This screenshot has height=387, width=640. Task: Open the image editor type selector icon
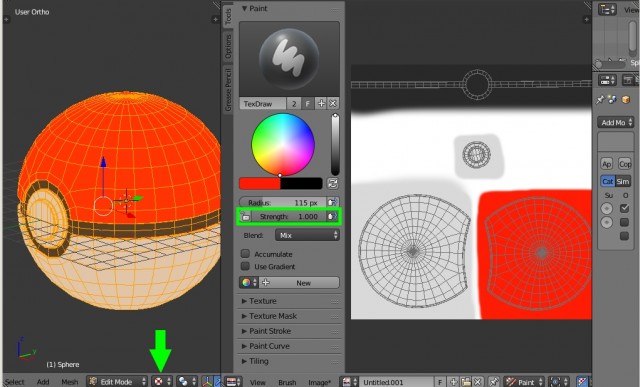233,382
